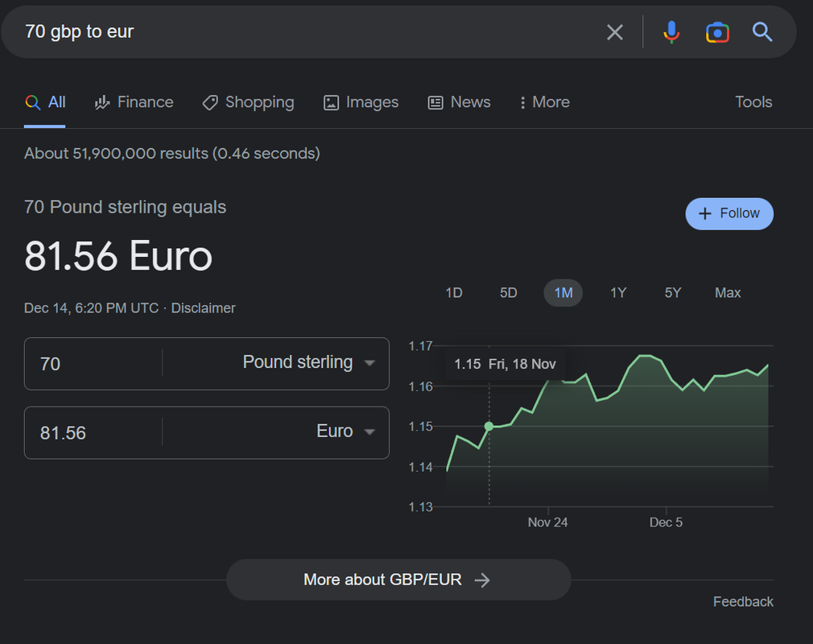Go to the Images tab

coord(361,102)
